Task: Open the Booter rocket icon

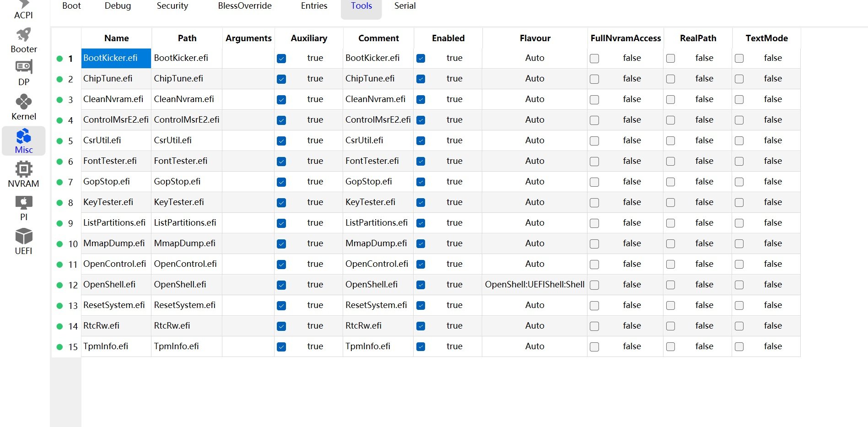Action: point(23,35)
